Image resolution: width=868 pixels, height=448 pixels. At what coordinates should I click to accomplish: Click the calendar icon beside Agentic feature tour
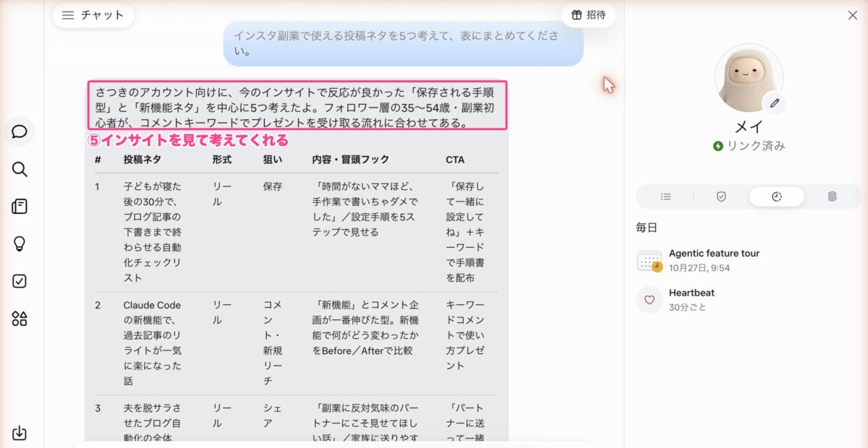(x=650, y=261)
